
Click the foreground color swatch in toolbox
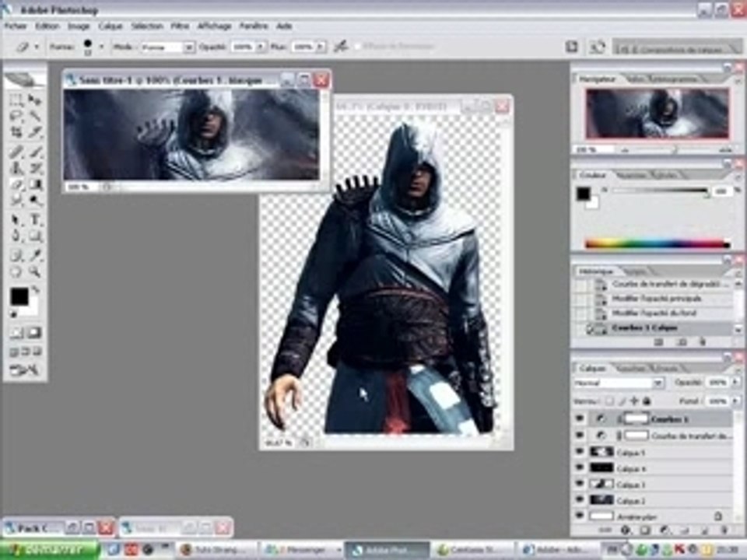pos(19,296)
